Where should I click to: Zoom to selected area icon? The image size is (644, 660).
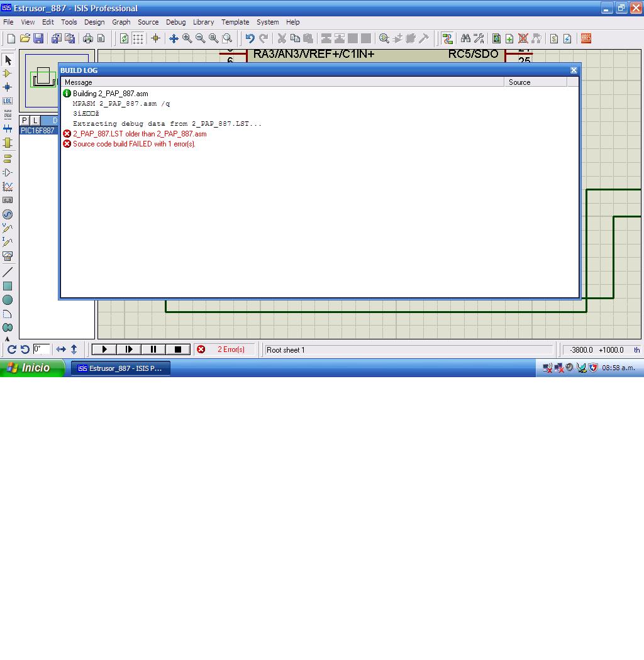[228, 39]
